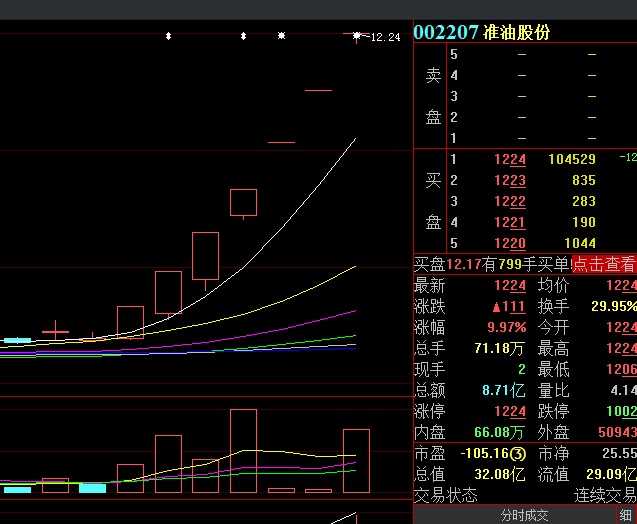Image resolution: width=637 pixels, height=524 pixels.
Task: Click the 跌停 limit-down price
Action: (620, 411)
